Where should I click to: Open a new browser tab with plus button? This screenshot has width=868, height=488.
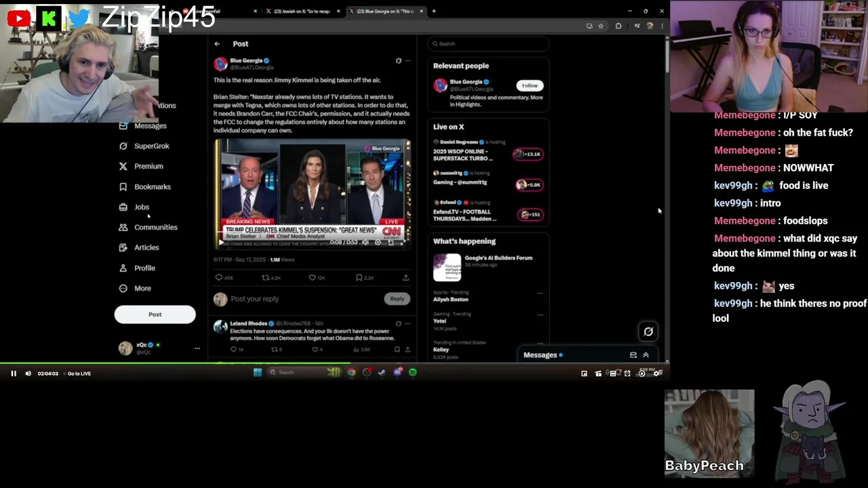click(434, 12)
